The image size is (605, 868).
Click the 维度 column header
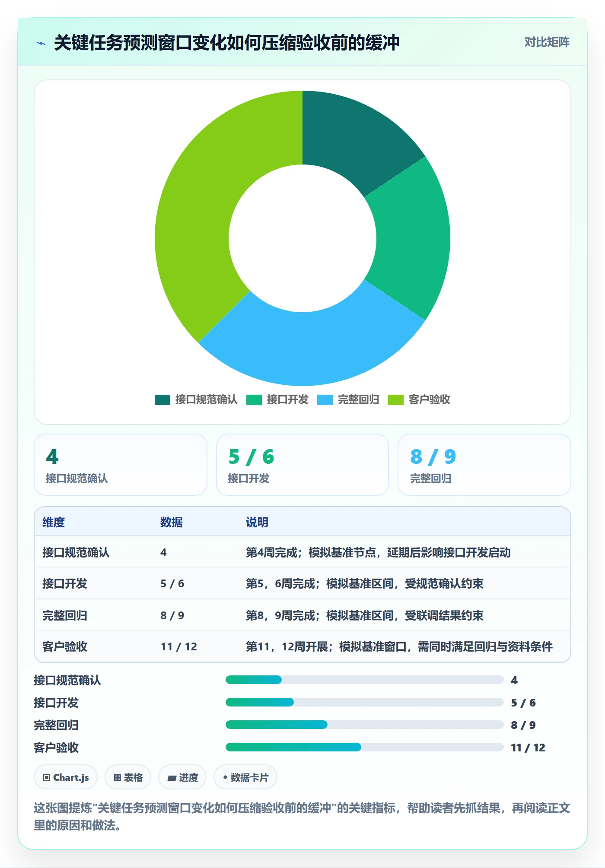pos(54,522)
